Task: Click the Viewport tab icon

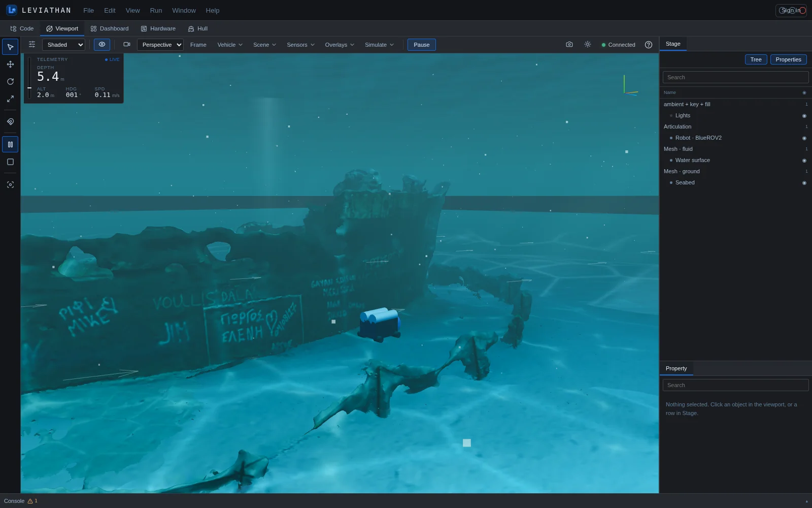Action: click(49, 28)
